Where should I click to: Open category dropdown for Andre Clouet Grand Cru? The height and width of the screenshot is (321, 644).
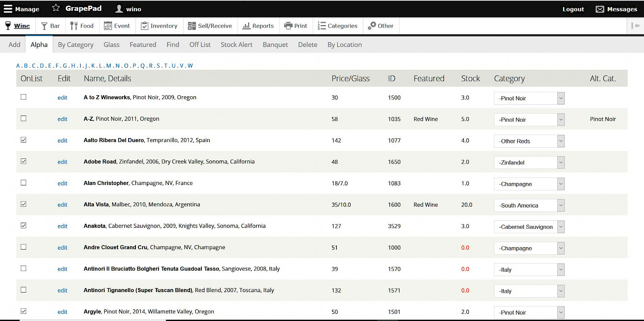coord(529,248)
